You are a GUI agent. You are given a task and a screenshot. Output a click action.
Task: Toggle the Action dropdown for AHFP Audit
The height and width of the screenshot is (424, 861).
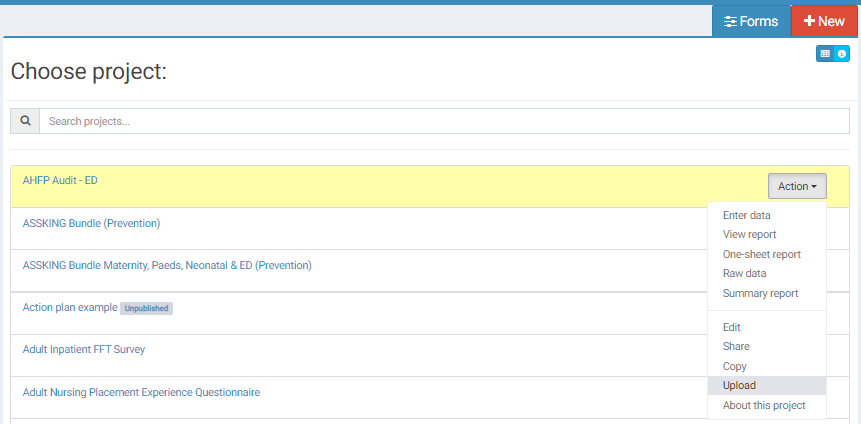coord(797,186)
